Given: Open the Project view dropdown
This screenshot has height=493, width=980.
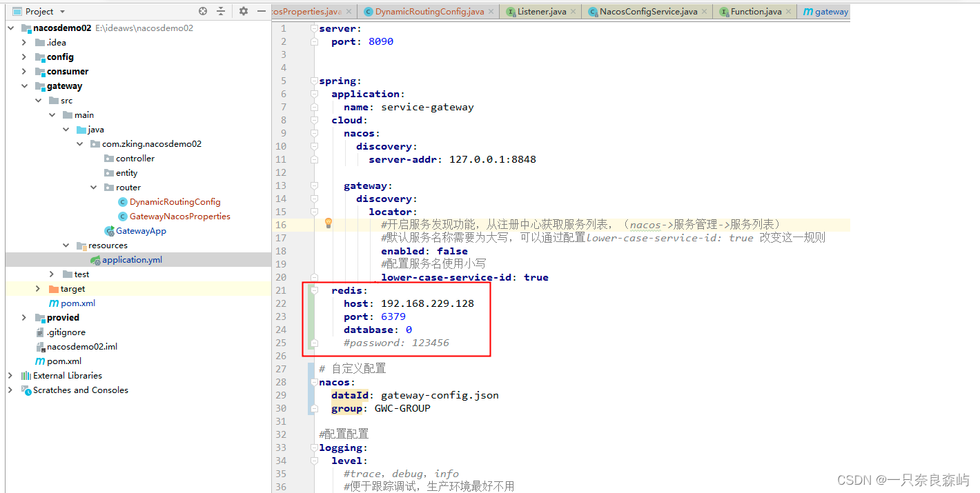Looking at the screenshot, I should [x=38, y=11].
